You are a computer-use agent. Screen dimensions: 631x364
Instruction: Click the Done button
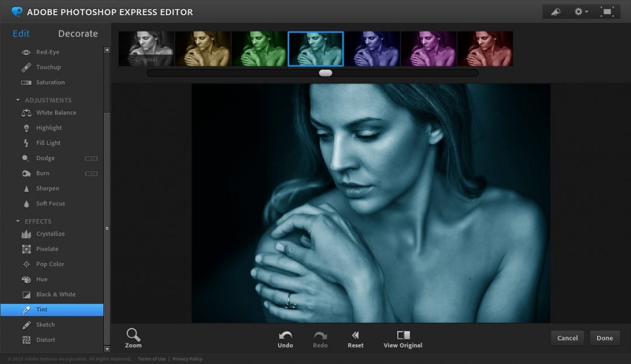(x=605, y=338)
